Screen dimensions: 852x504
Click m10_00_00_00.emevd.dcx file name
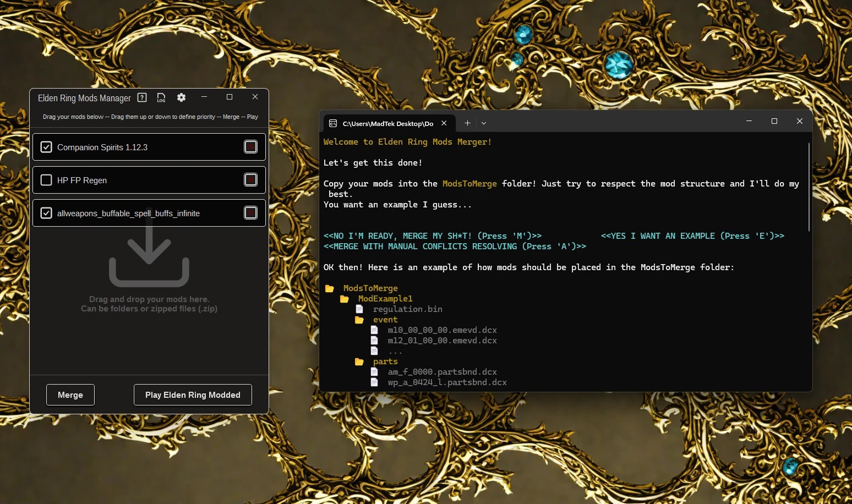point(442,330)
